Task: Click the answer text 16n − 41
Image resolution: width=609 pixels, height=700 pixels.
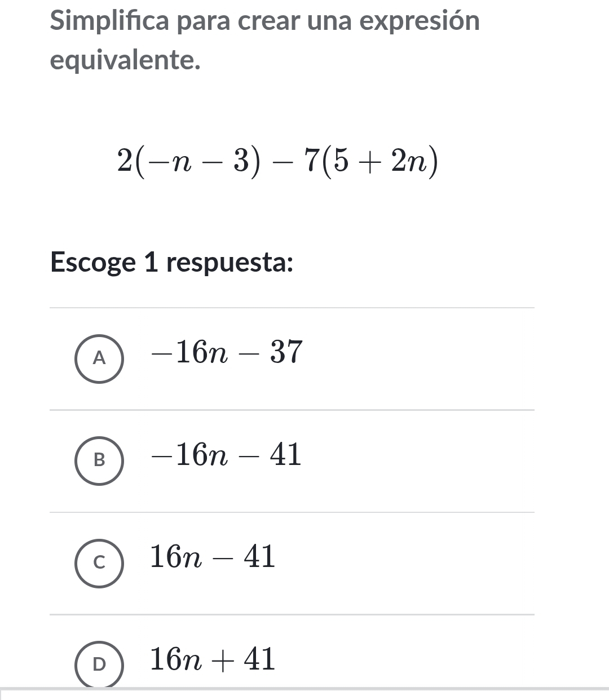Action: coord(213,557)
